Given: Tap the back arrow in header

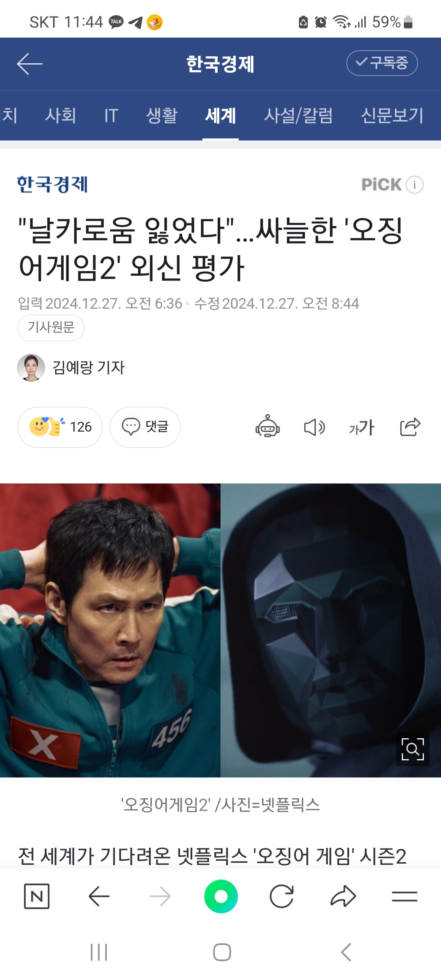Looking at the screenshot, I should point(30,64).
